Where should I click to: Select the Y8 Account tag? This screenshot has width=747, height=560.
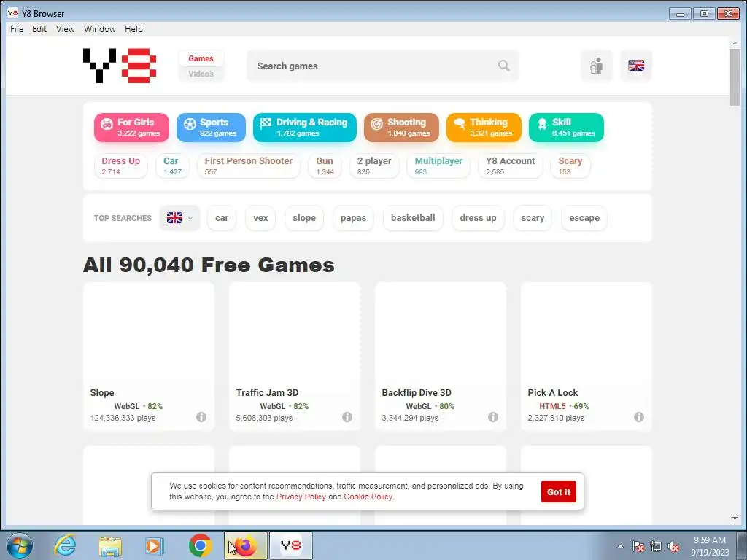pos(510,166)
